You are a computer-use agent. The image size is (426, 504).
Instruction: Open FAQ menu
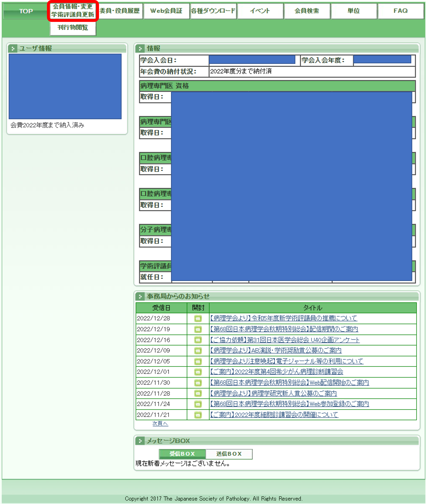coord(401,11)
